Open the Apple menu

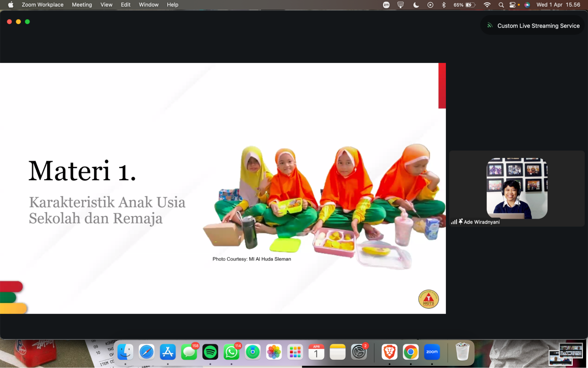[11, 5]
